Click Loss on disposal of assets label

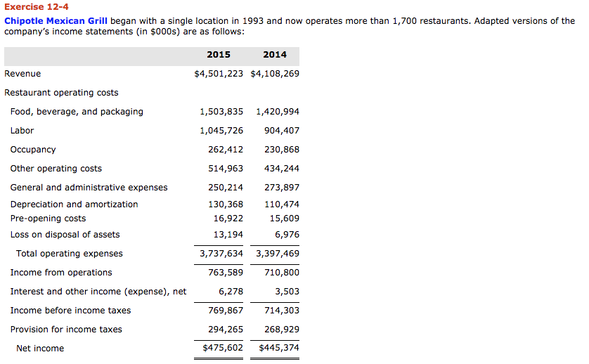65,235
